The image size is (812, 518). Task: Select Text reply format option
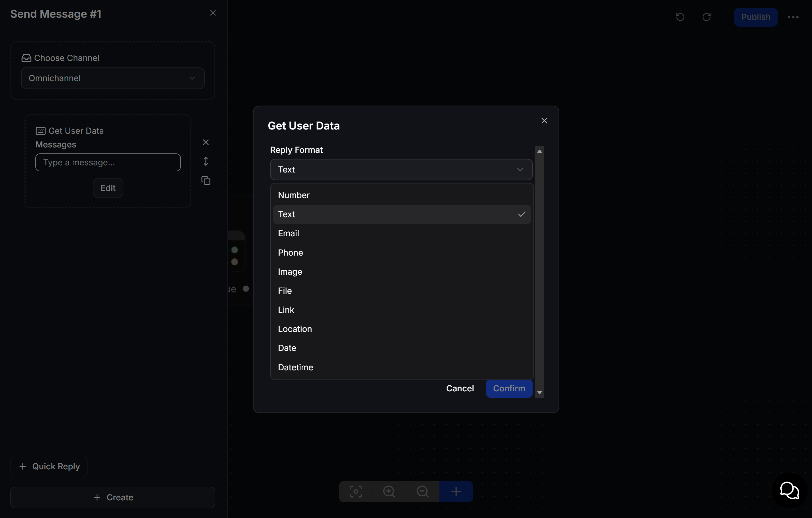click(x=402, y=214)
